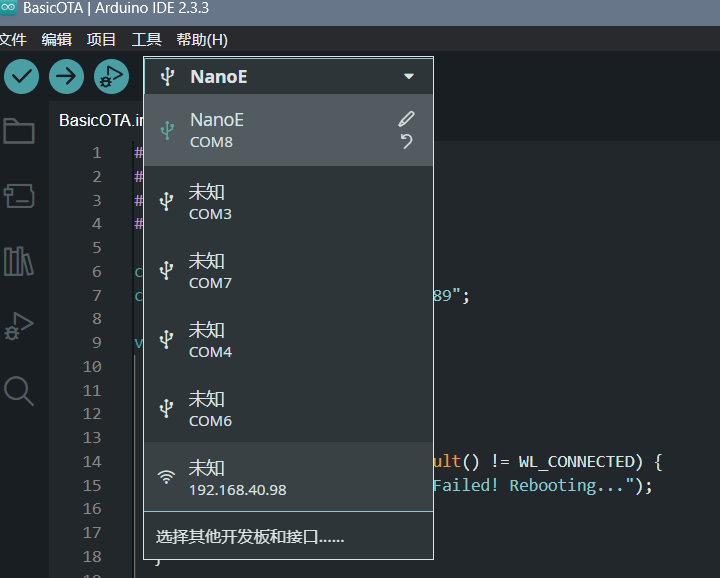Open the Search magnifier in sidebar

pos(19,391)
